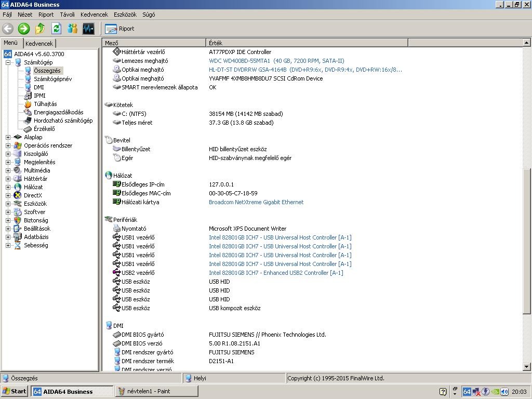Screen dimensions: 532x399
Task: Select Túlhajtás flame icon item
Action: [28, 104]
